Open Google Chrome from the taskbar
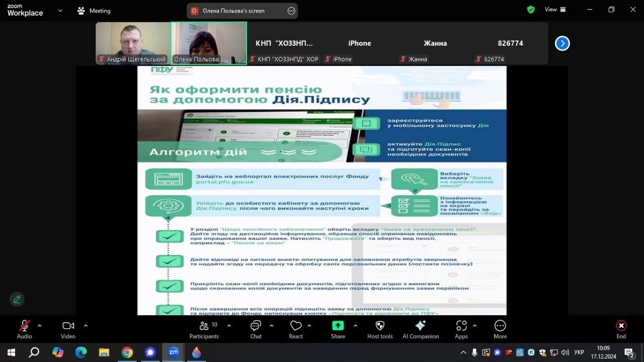This screenshot has height=362, width=644. [x=127, y=352]
